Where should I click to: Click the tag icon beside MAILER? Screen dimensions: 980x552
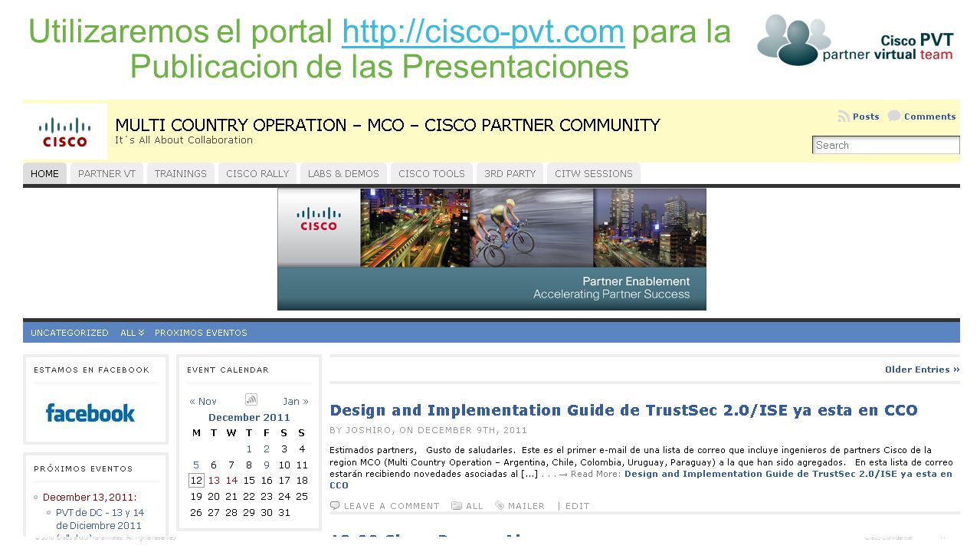click(500, 506)
